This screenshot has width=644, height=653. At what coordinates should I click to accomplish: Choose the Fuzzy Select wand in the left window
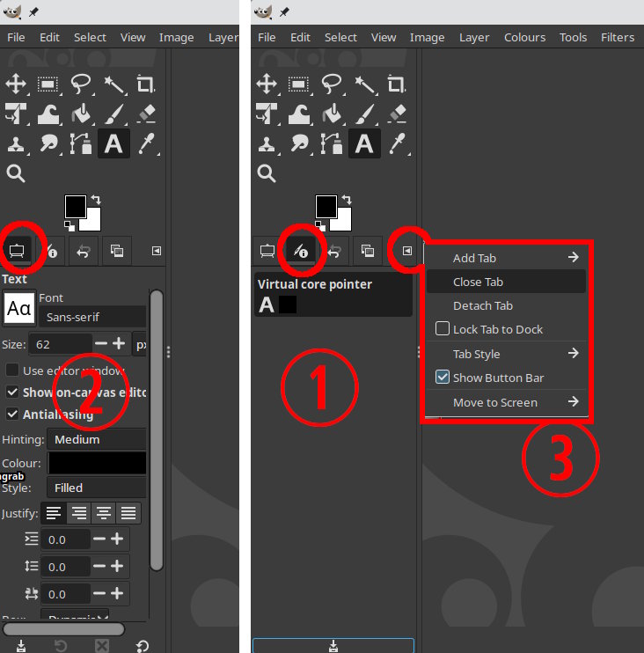(113, 84)
